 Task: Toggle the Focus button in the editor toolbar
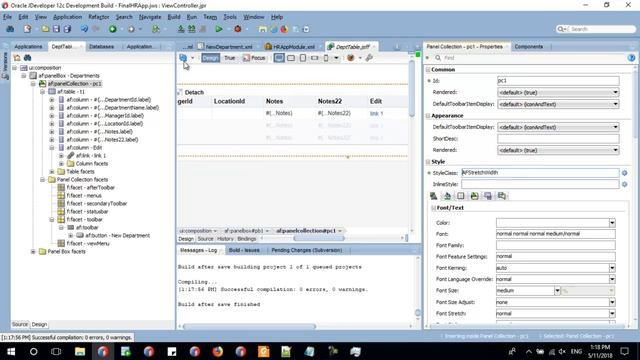pos(254,58)
